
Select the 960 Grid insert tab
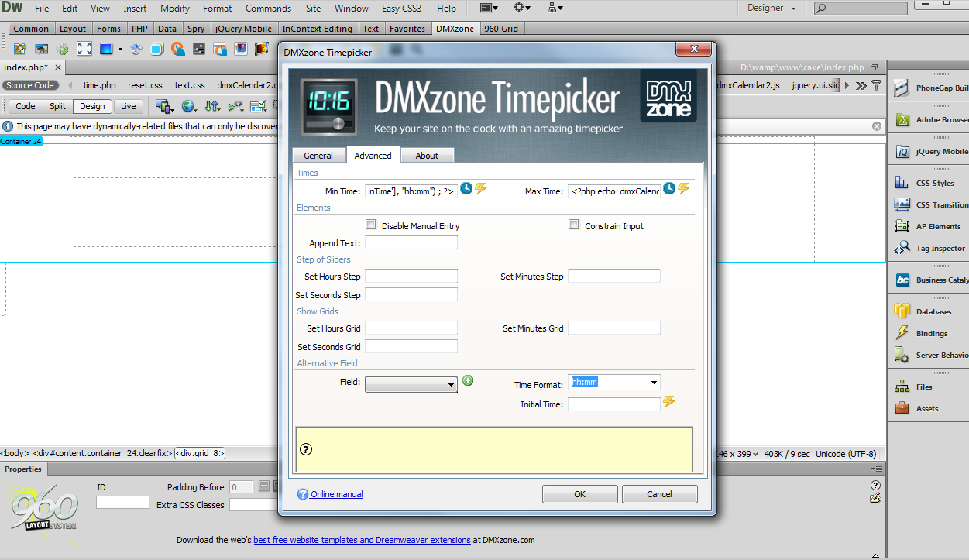[x=502, y=29]
